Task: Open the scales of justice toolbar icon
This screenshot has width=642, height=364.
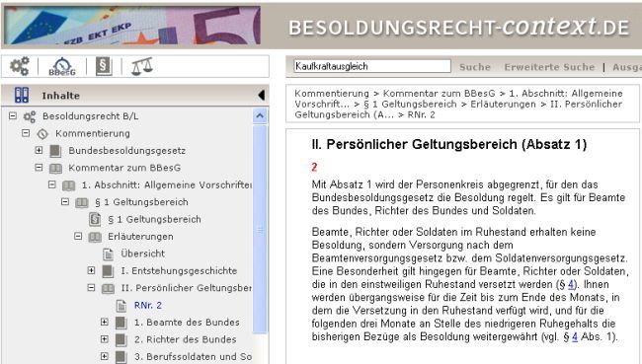Action: [141, 66]
